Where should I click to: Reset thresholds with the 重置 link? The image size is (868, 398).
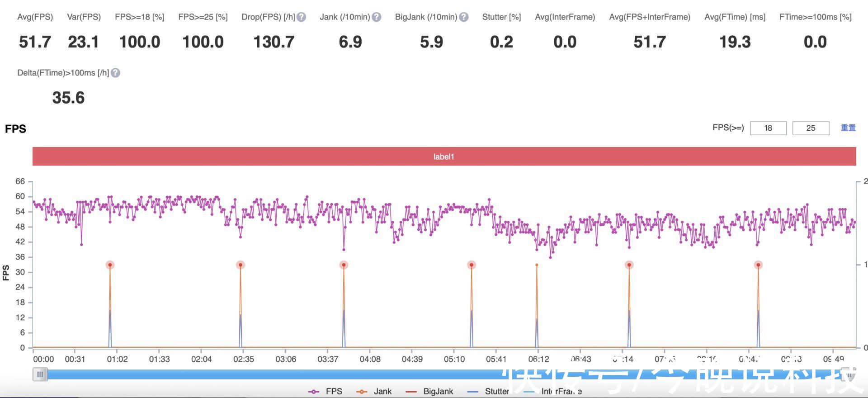coord(848,128)
